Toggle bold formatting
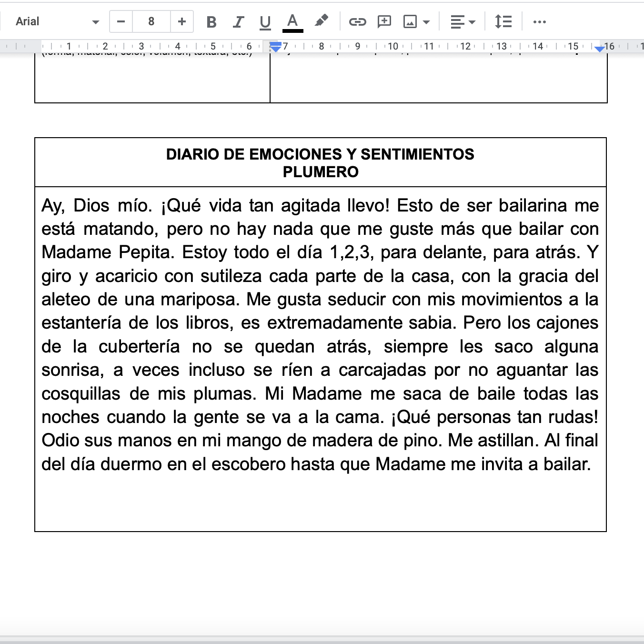 tap(211, 21)
